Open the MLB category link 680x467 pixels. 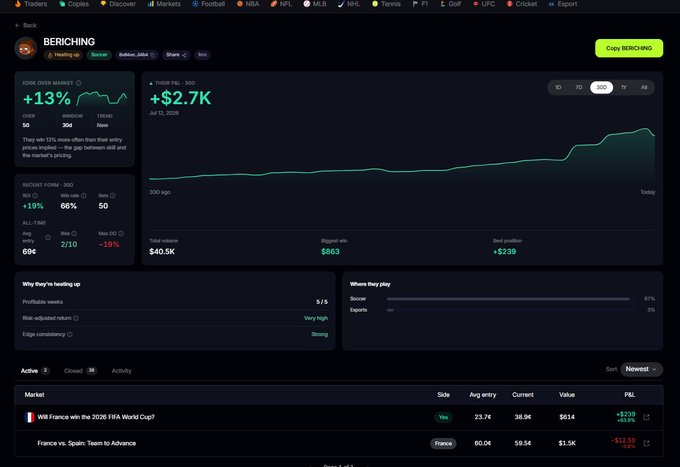[x=315, y=4]
